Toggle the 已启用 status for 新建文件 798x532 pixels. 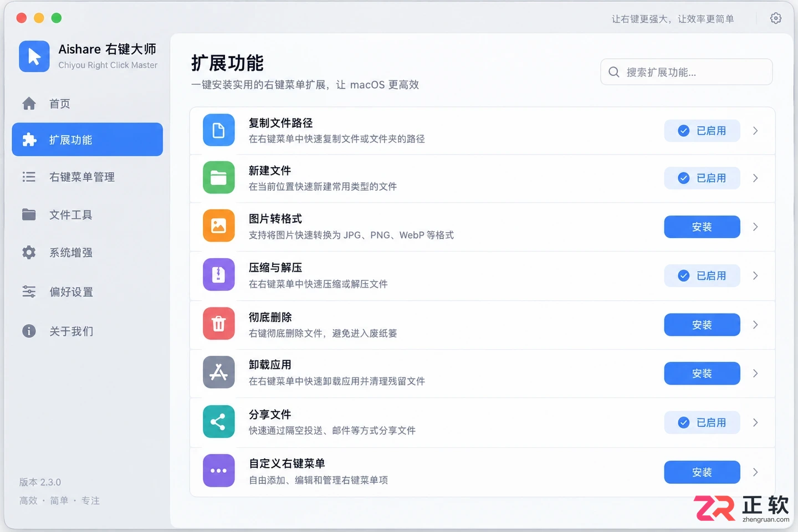pos(702,178)
